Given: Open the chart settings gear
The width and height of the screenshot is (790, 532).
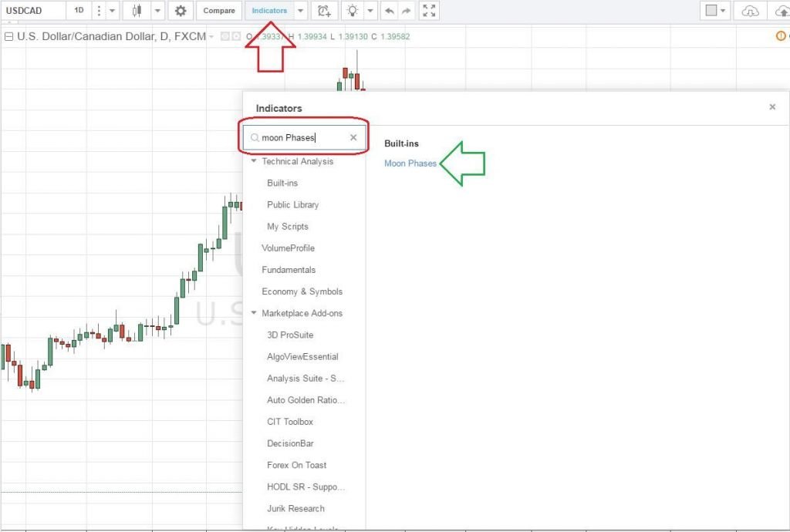Looking at the screenshot, I should pos(180,10).
